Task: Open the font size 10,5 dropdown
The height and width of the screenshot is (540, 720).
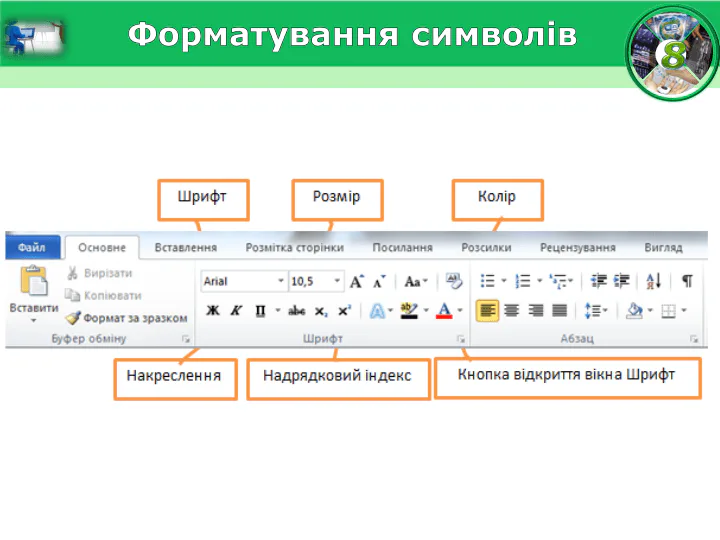Action: (337, 282)
